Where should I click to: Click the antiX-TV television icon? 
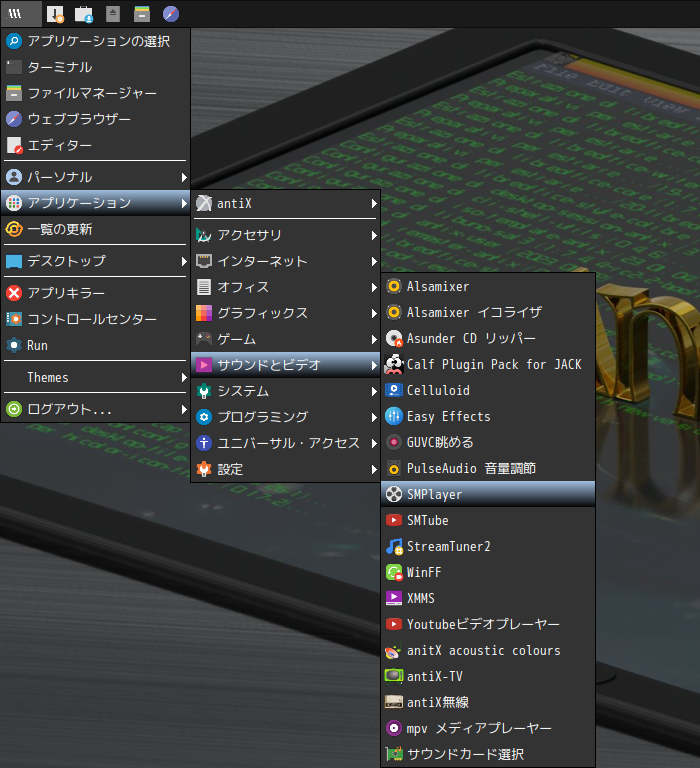(394, 676)
